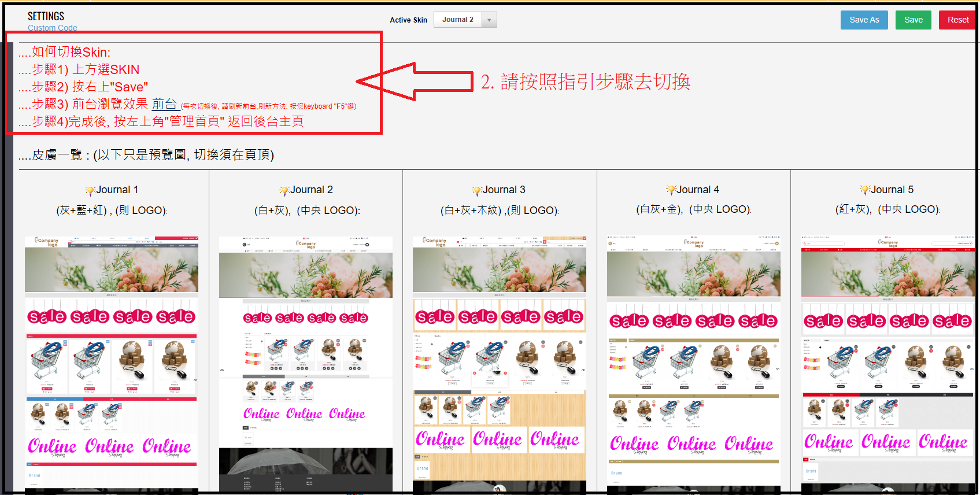Select the Journal 4 gold-themed preview thumbnail

[693, 364]
